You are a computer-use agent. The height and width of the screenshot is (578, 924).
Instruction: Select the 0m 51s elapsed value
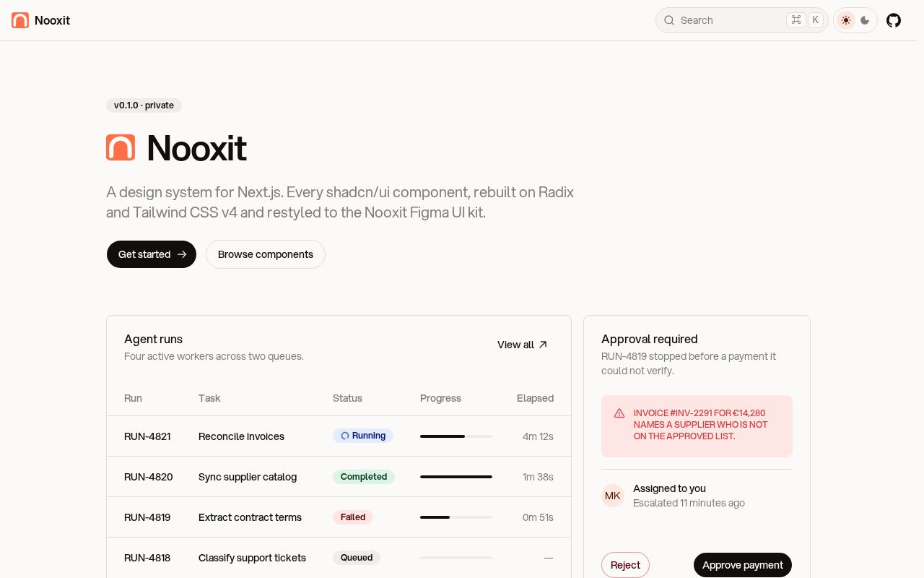coord(538,517)
